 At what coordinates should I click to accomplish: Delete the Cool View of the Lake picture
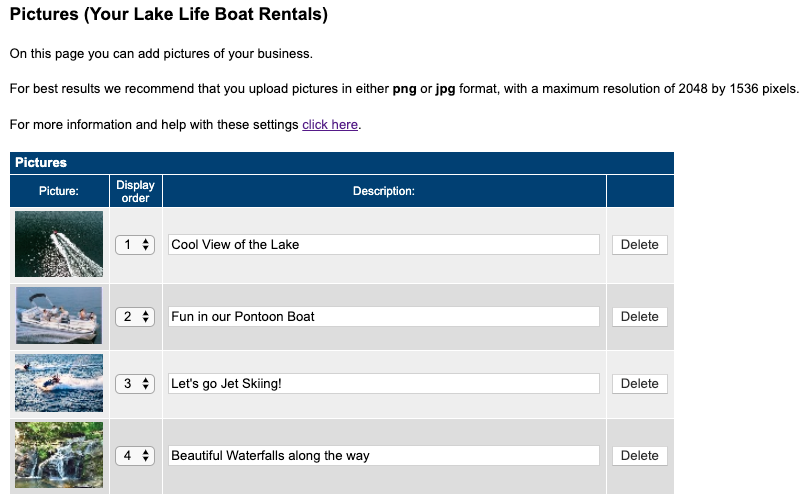tap(639, 244)
